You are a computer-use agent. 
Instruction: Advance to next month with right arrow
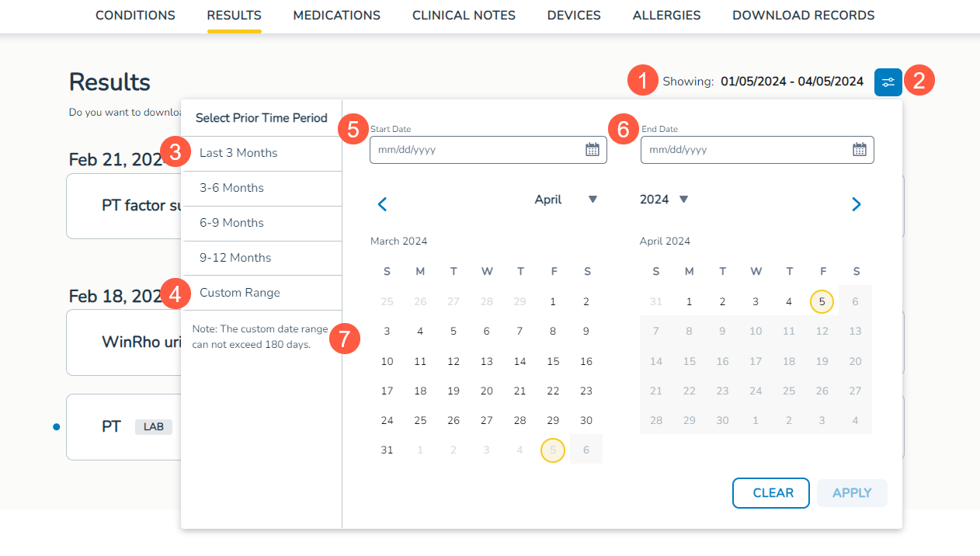[x=856, y=204]
